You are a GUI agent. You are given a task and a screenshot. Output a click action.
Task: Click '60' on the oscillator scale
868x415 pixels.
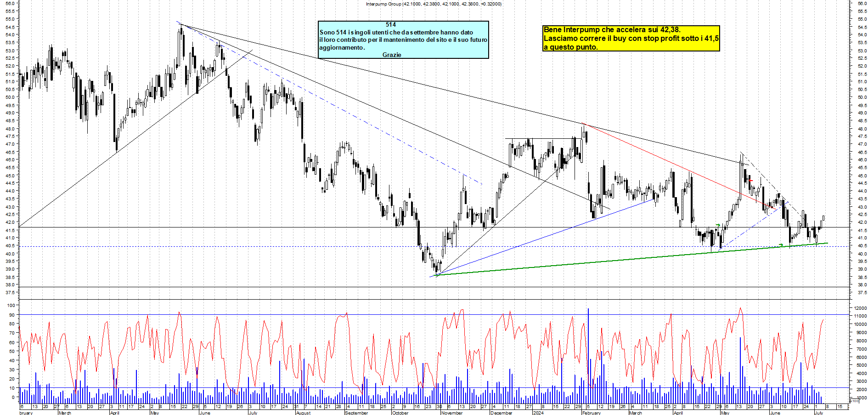coord(12,342)
